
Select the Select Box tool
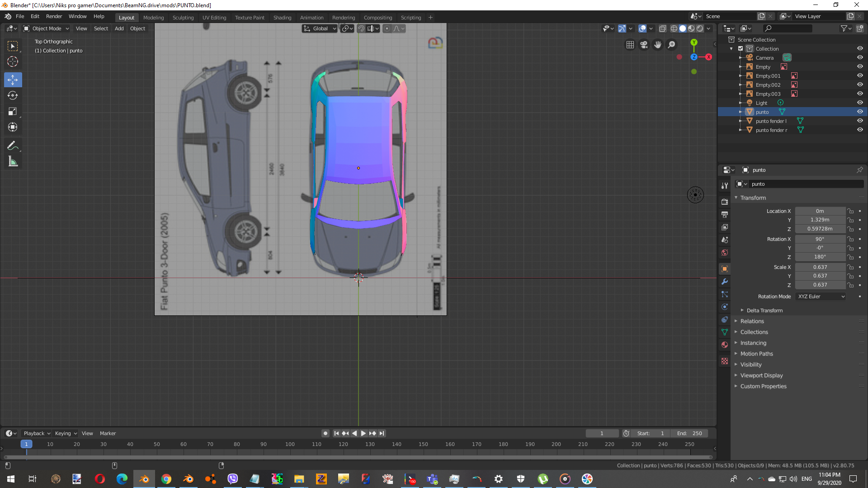[x=13, y=46]
